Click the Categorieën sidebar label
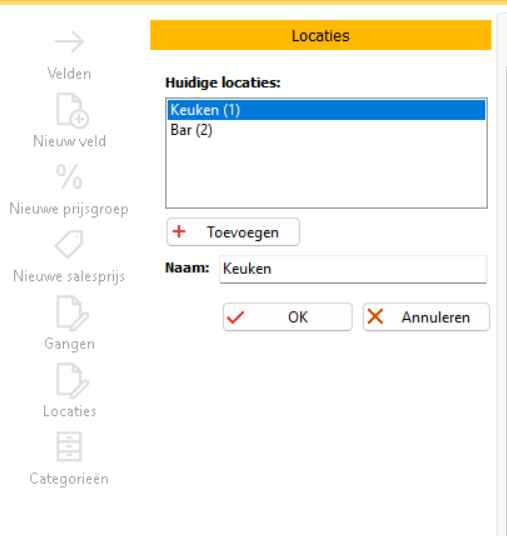The image size is (507, 536). [x=69, y=479]
